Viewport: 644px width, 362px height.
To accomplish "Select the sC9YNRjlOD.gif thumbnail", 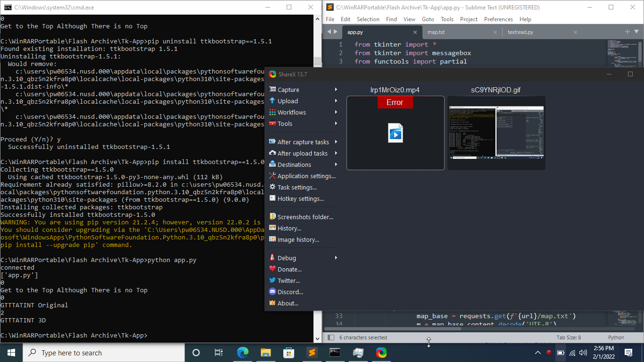I will point(496,132).
